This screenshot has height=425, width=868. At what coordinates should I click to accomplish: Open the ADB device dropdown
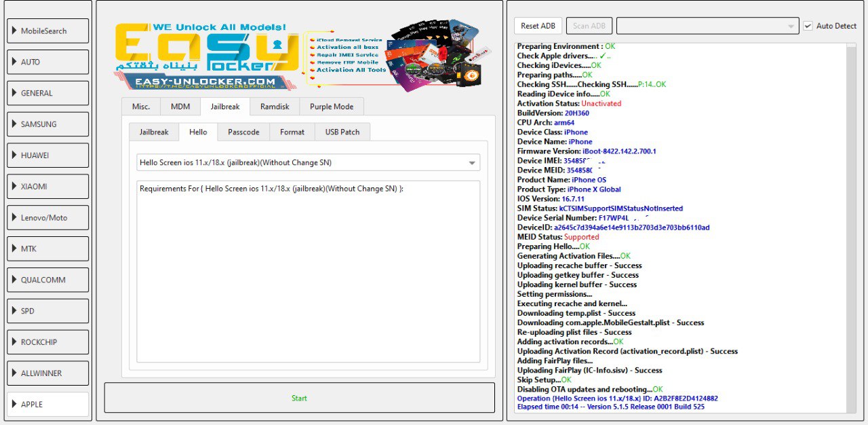(x=707, y=26)
